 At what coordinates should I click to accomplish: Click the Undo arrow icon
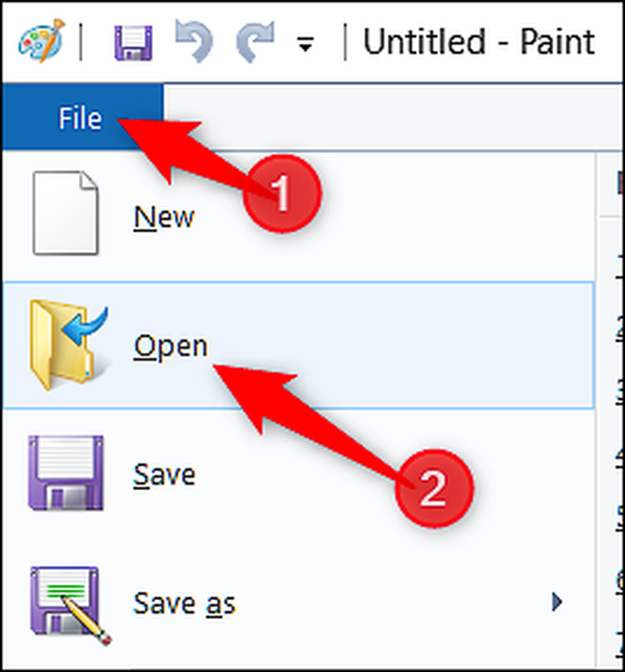pos(194,42)
